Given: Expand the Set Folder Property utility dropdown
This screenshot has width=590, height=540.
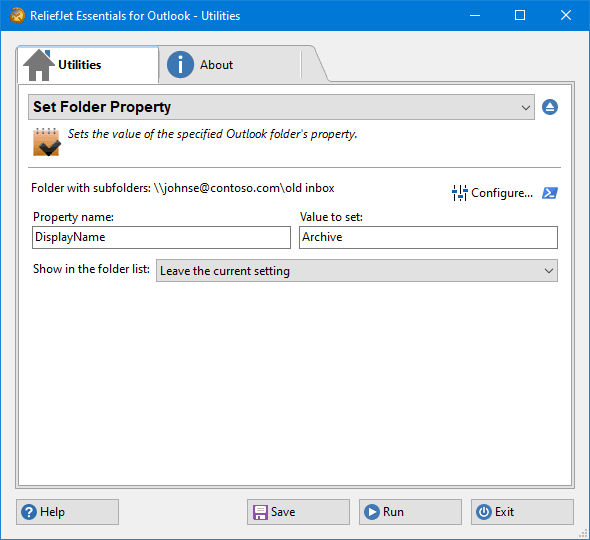Looking at the screenshot, I should (x=281, y=107).
